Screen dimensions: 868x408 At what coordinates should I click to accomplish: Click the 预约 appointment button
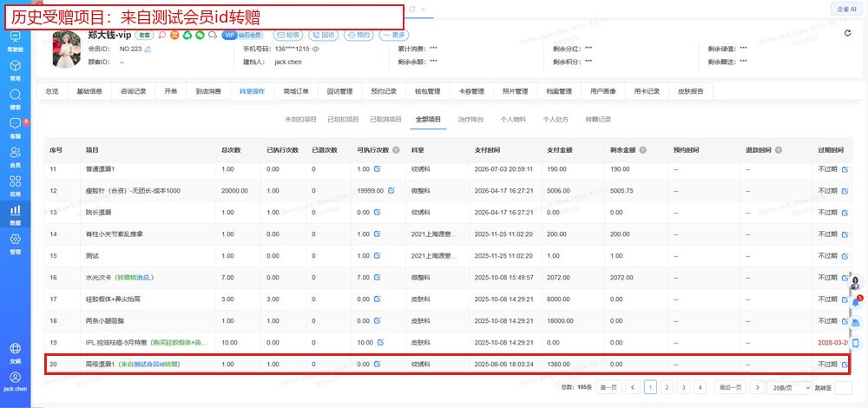(x=358, y=35)
